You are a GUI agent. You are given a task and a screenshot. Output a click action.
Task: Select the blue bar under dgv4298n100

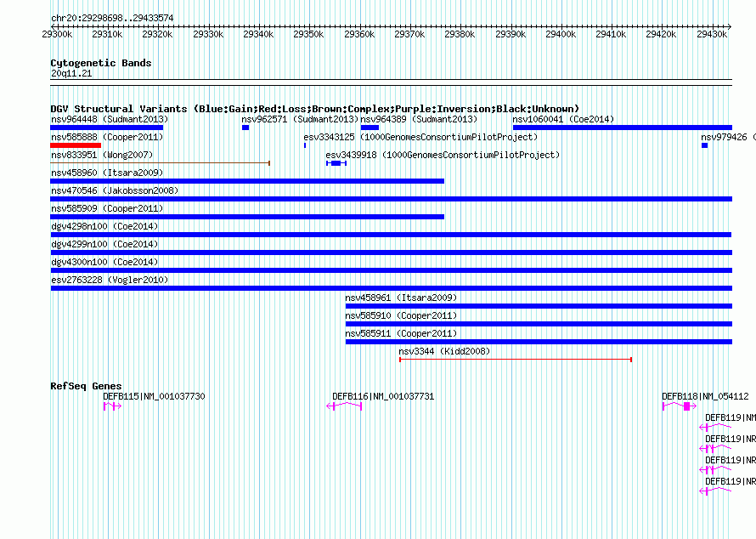click(x=391, y=235)
